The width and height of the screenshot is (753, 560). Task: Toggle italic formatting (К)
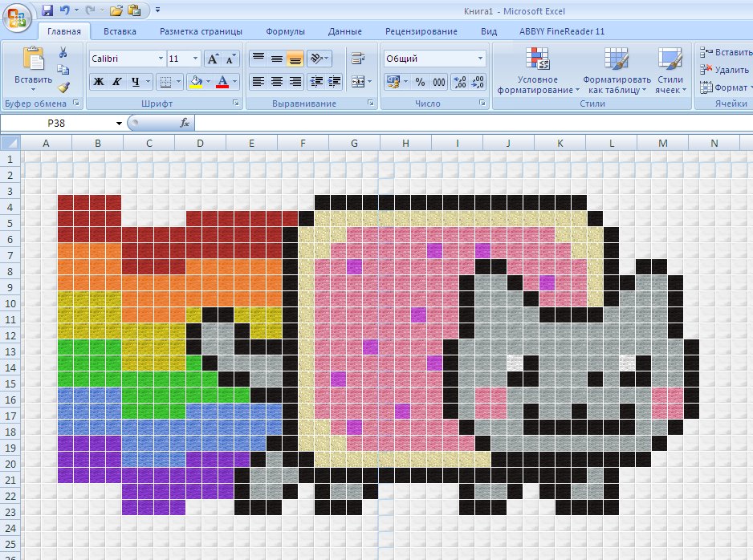coord(116,82)
